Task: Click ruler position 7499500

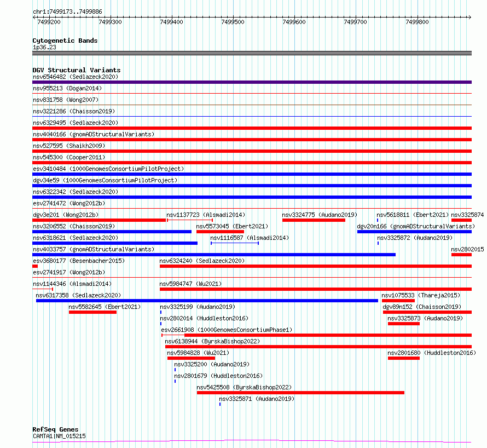Action: pos(233,22)
